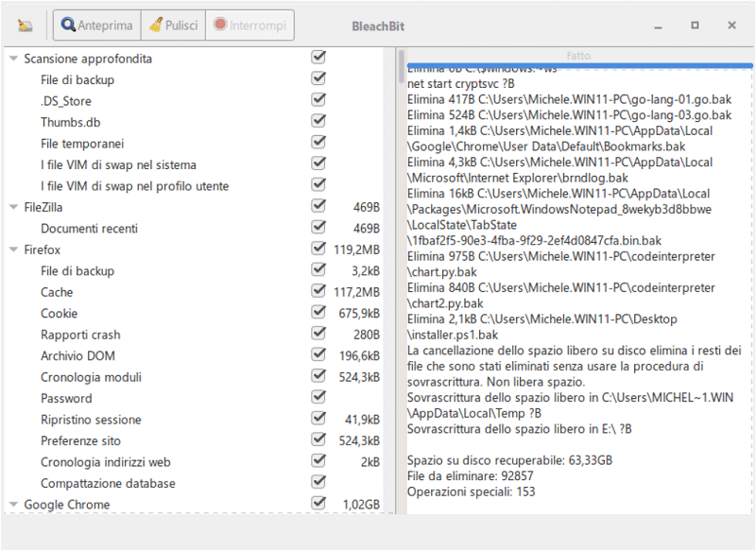Minimize the BleachBit window

(658, 26)
